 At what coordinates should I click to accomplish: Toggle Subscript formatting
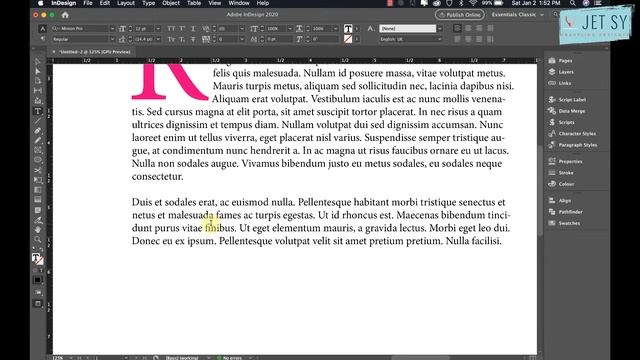[182, 39]
